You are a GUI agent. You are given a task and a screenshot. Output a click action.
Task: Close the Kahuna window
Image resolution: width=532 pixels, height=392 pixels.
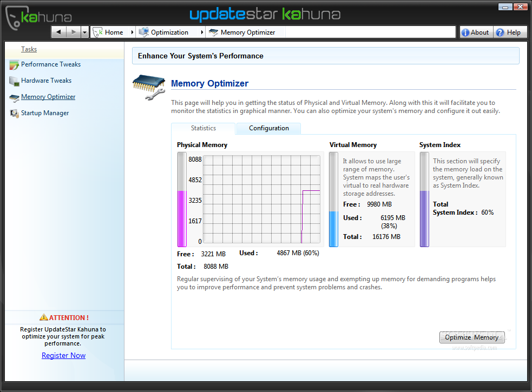[x=520, y=7]
